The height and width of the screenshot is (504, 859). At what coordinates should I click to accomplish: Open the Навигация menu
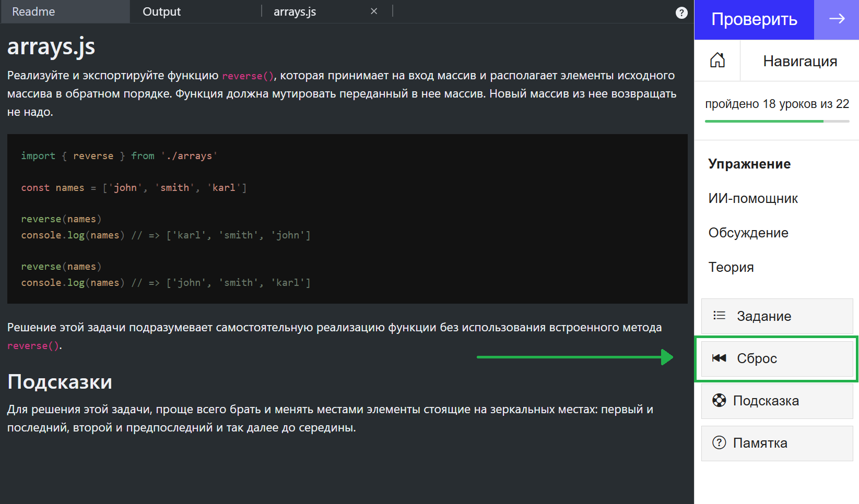coord(799,61)
